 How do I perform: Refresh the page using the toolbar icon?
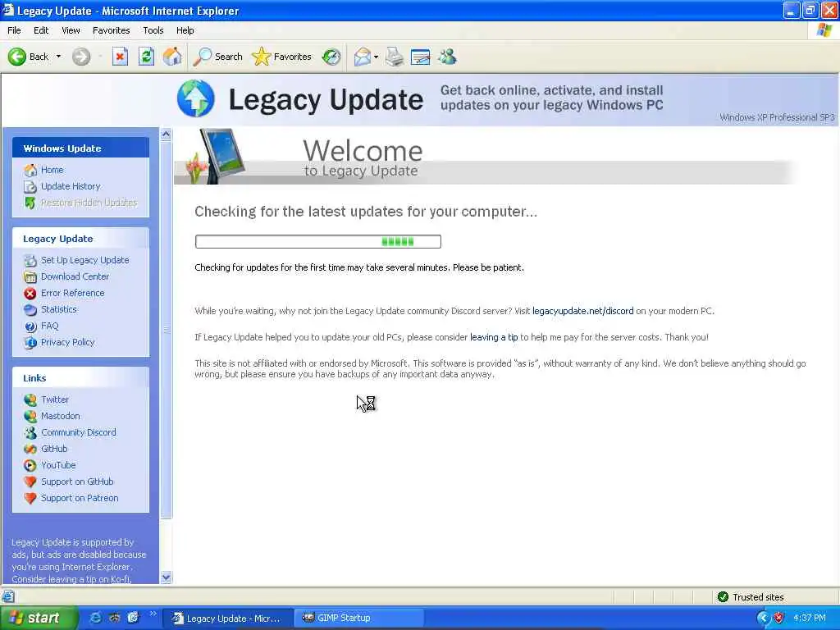click(x=146, y=57)
